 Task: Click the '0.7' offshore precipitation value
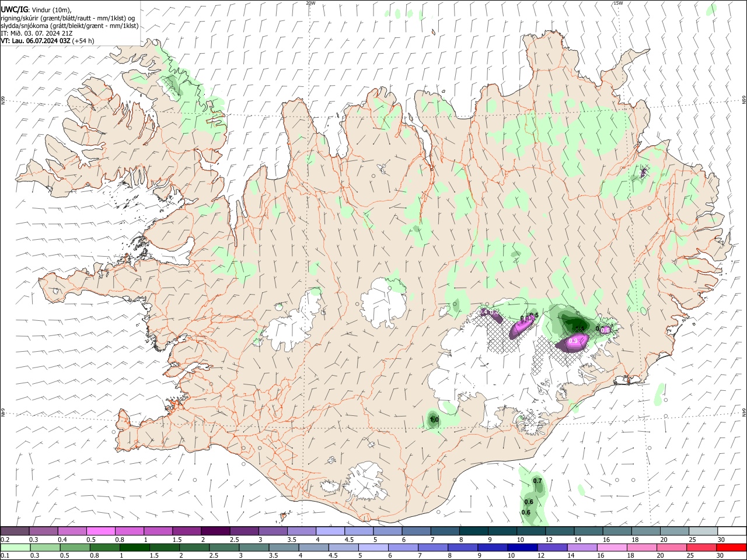coord(537,481)
